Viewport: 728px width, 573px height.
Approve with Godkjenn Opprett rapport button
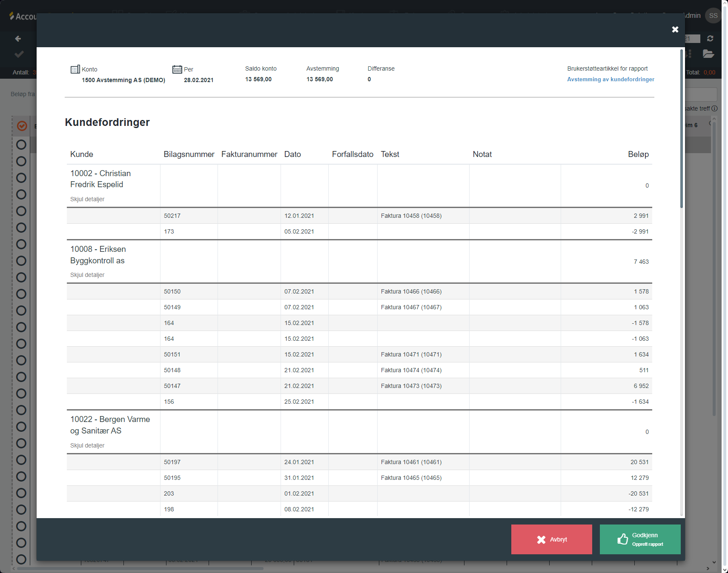[x=640, y=539]
